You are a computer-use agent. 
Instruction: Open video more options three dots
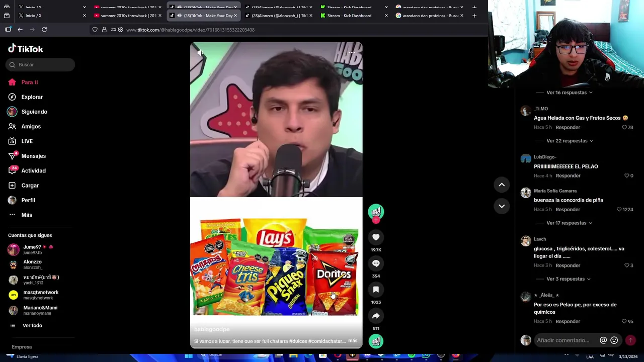coord(352,53)
